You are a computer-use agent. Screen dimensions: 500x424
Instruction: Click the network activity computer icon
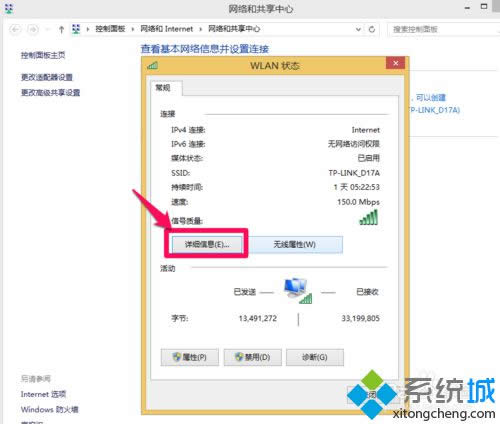(297, 291)
